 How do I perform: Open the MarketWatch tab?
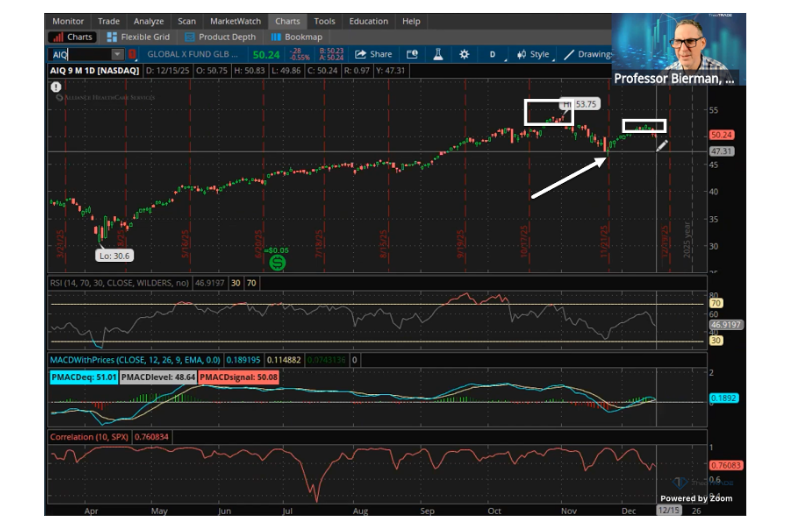[234, 21]
